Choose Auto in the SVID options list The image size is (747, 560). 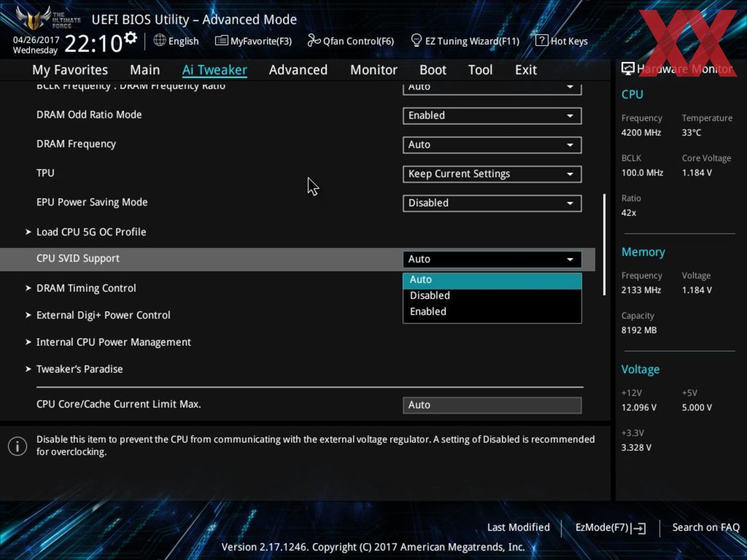[492, 280]
